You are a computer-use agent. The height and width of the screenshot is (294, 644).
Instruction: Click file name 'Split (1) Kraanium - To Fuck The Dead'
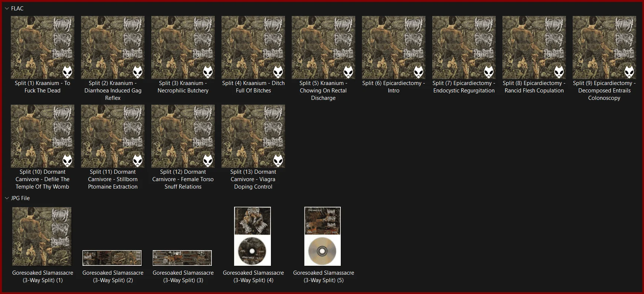[x=42, y=87]
